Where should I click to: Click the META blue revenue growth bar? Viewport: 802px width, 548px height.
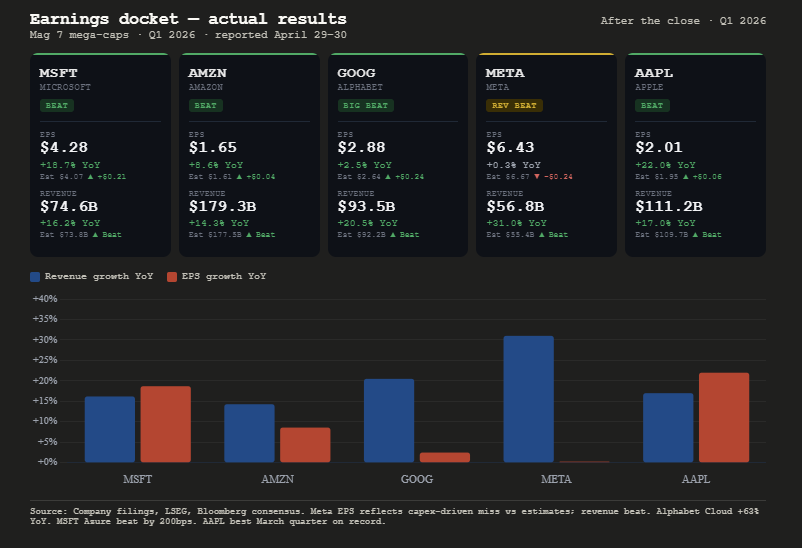click(x=529, y=399)
